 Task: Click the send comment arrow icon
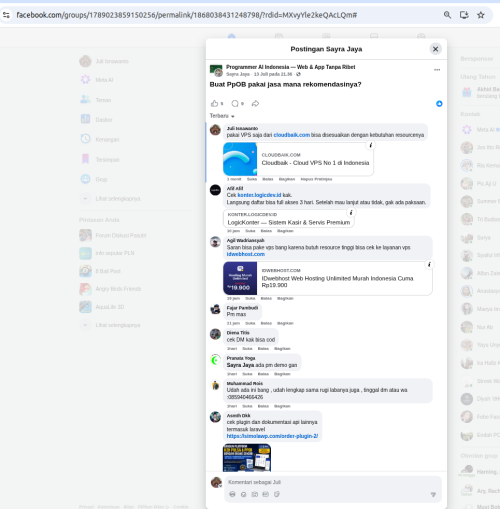pyautogui.click(x=433, y=495)
